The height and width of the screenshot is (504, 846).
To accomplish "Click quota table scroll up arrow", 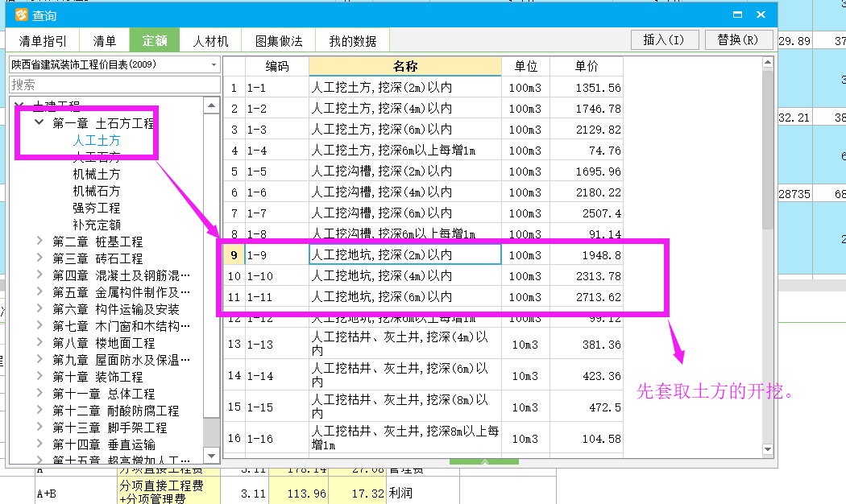I will pos(768,63).
